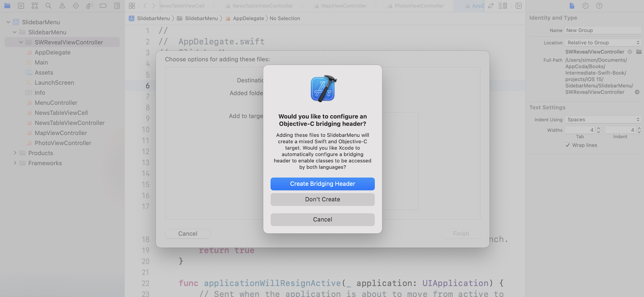This screenshot has height=297, width=644.
Task: Open the Indent Using Spaces dropdown
Action: pyautogui.click(x=603, y=120)
